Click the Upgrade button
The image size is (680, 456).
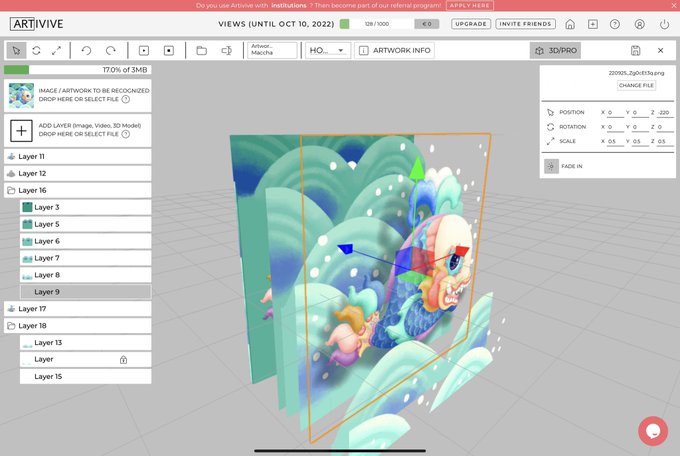pos(471,24)
